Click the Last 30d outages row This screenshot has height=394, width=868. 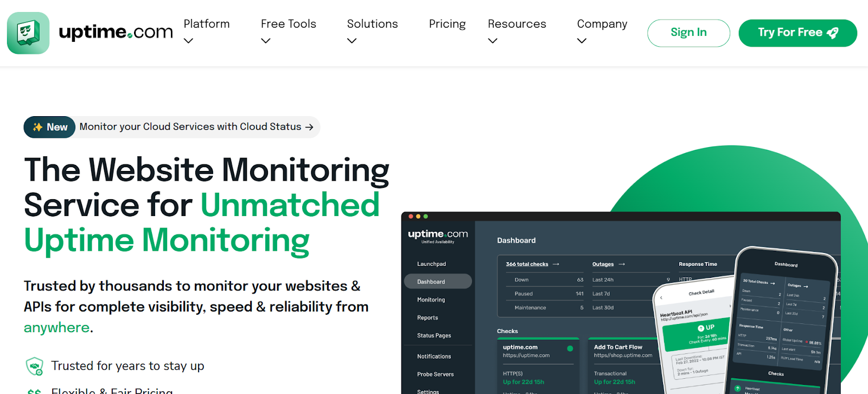[x=624, y=308]
